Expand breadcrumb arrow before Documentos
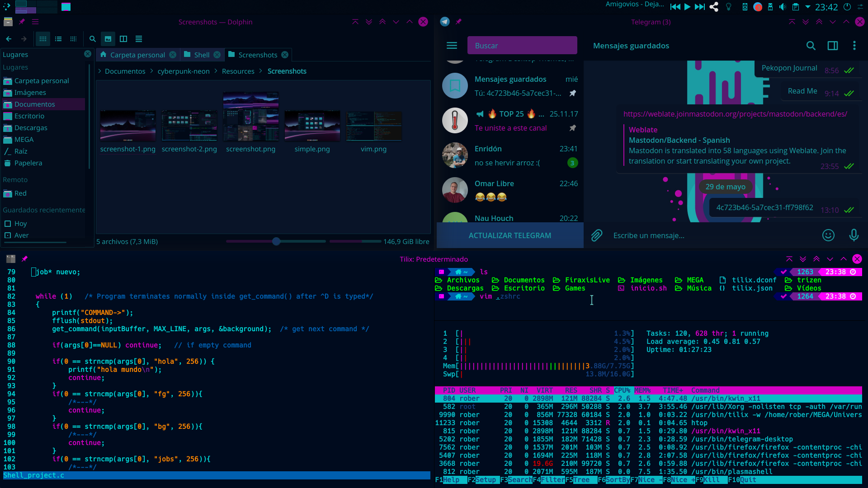The height and width of the screenshot is (488, 868). pos(99,71)
